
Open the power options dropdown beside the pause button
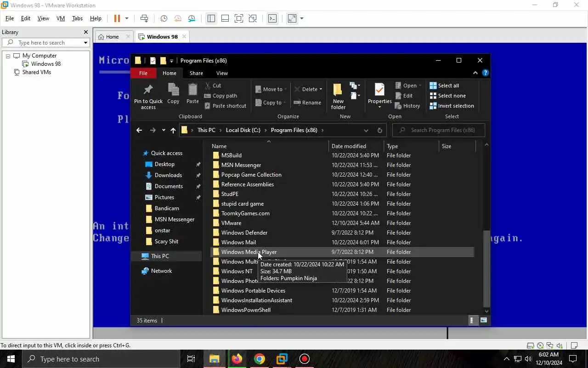coord(127,18)
